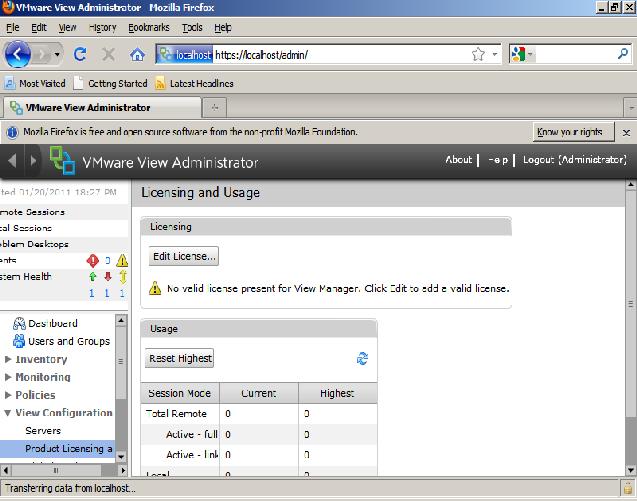The height and width of the screenshot is (501, 637).
Task: Open the About link
Action: pos(459,160)
